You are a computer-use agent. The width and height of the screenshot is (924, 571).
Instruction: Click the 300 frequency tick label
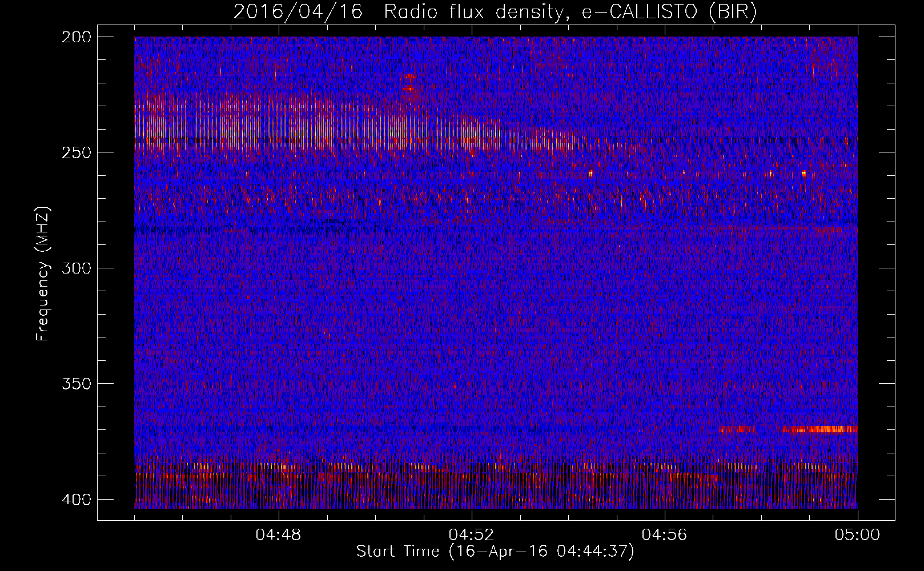(x=76, y=268)
